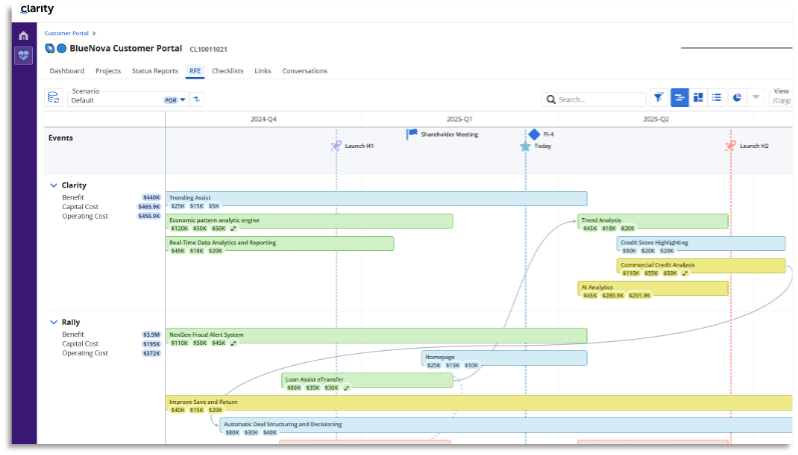The image size is (798, 455).
Task: Open the AI Analytics bar
Action: click(653, 288)
